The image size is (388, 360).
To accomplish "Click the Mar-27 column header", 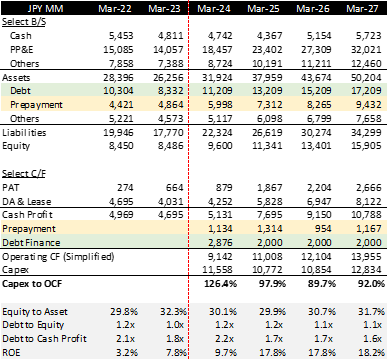I will click(x=362, y=8).
